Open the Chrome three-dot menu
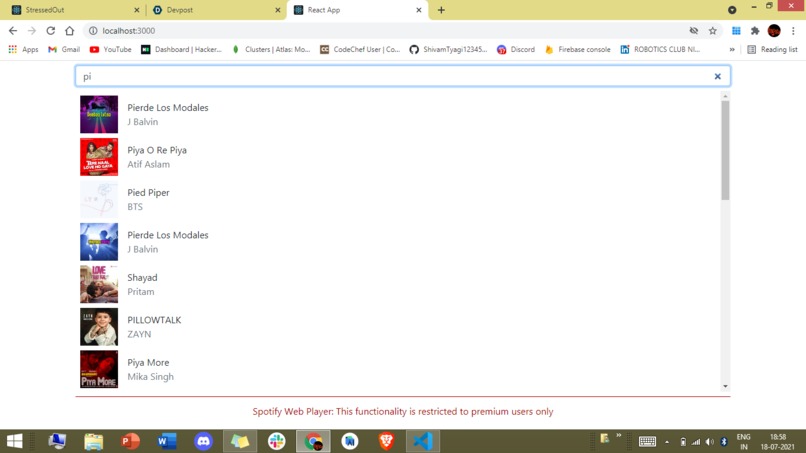The width and height of the screenshot is (806, 453). click(793, 31)
